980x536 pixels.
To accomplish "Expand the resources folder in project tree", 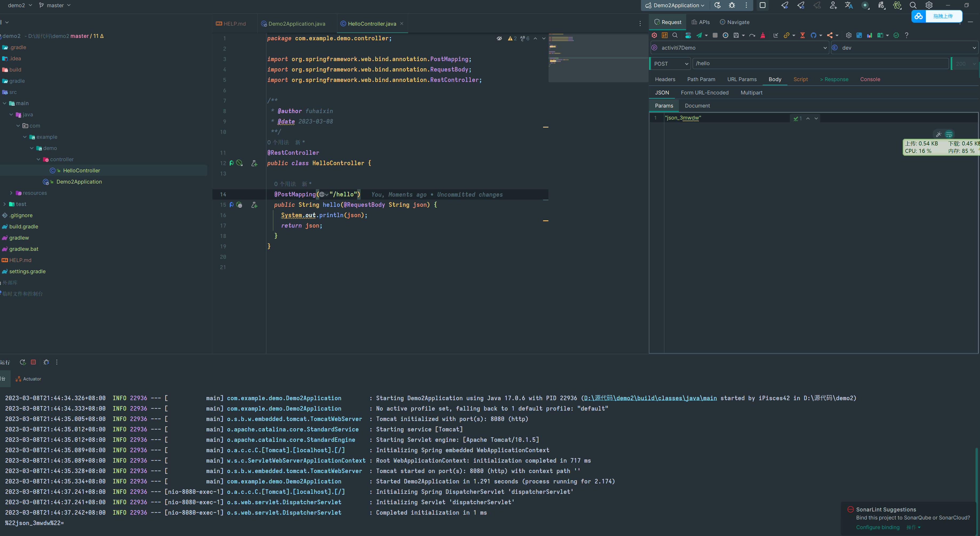I will pos(11,193).
